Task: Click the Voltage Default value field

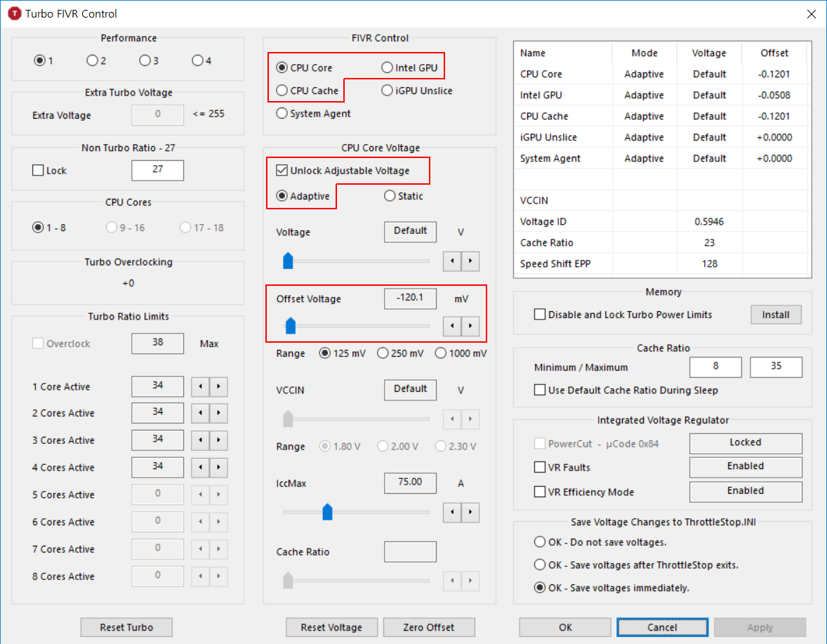Action: click(410, 232)
